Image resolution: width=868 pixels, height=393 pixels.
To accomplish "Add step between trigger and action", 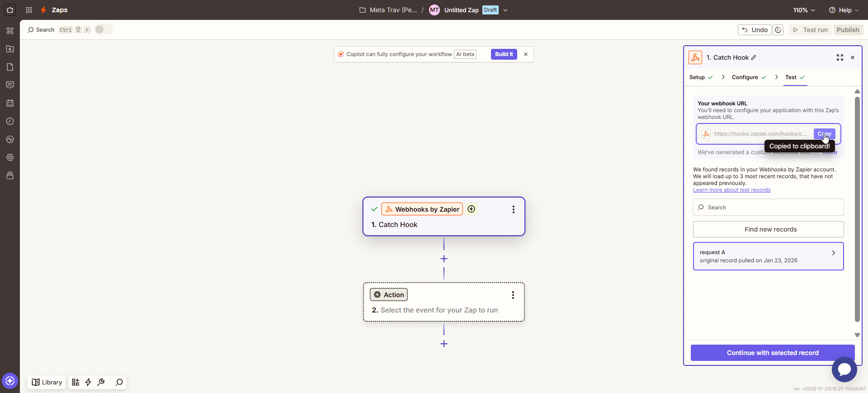I will click(444, 259).
